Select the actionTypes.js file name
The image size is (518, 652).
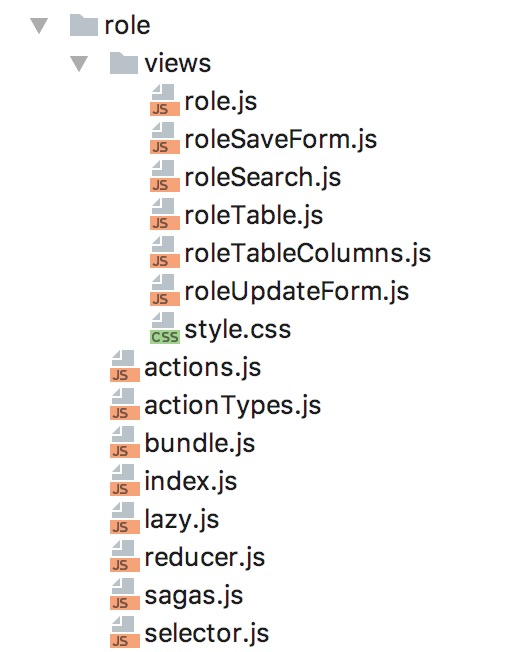click(x=232, y=406)
